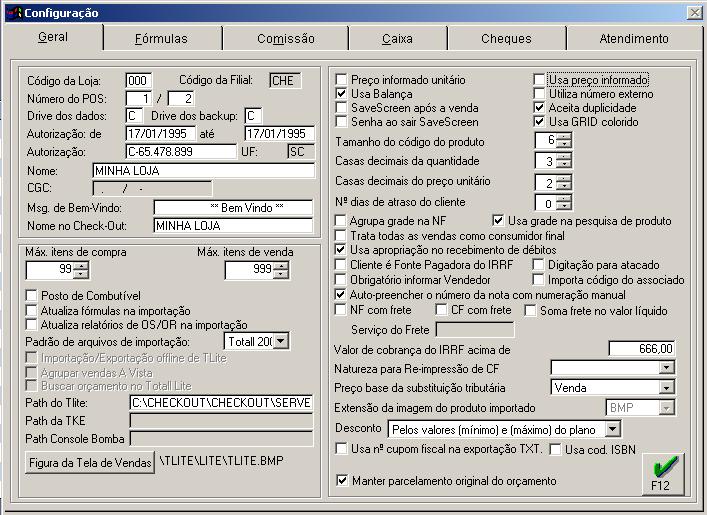Close the Configuração window

[x=694, y=13]
